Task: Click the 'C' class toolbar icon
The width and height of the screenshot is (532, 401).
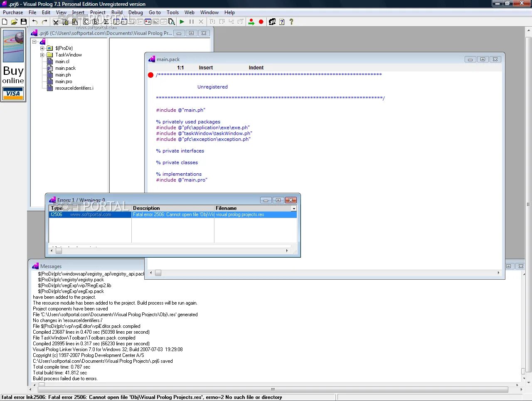Action: 86,22
